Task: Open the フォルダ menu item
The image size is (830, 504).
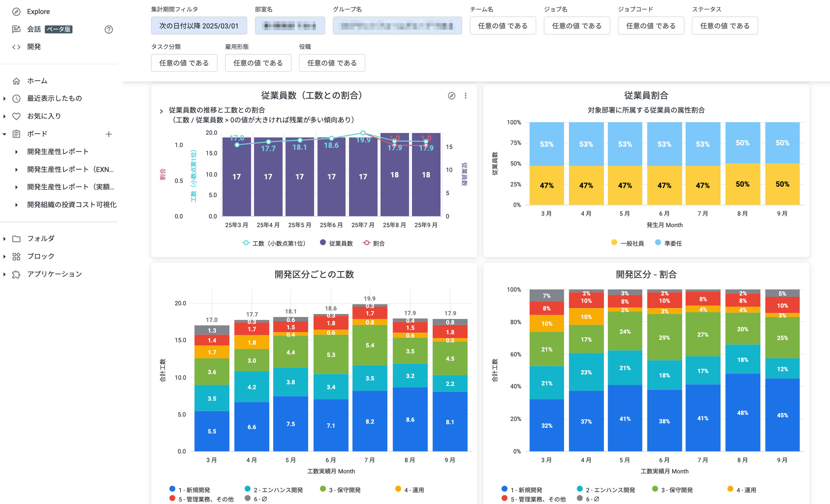Action: pyautogui.click(x=40, y=238)
